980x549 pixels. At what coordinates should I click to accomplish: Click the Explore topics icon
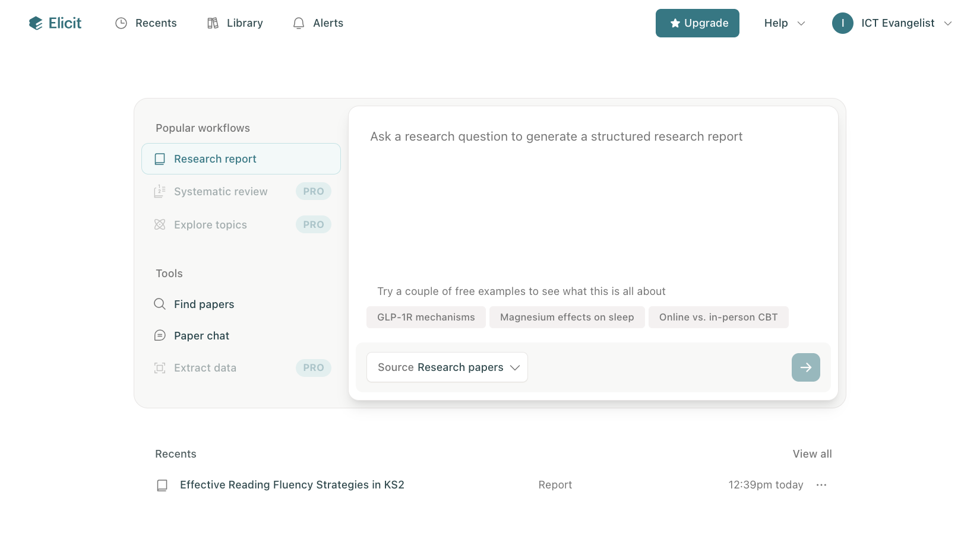click(160, 224)
